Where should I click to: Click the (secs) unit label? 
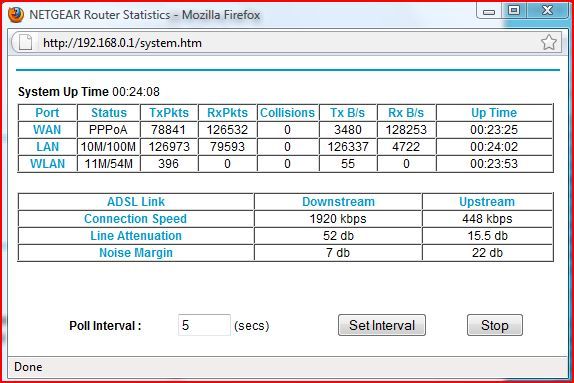click(x=251, y=326)
